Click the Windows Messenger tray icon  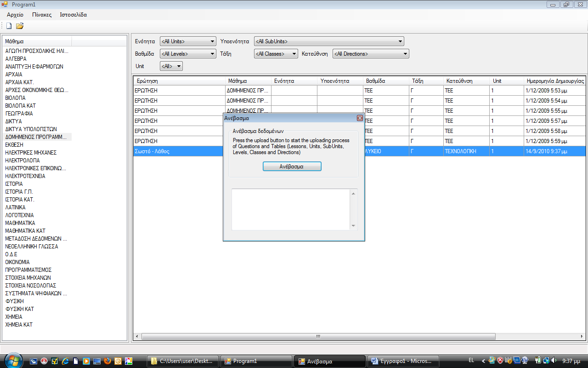pyautogui.click(x=492, y=360)
